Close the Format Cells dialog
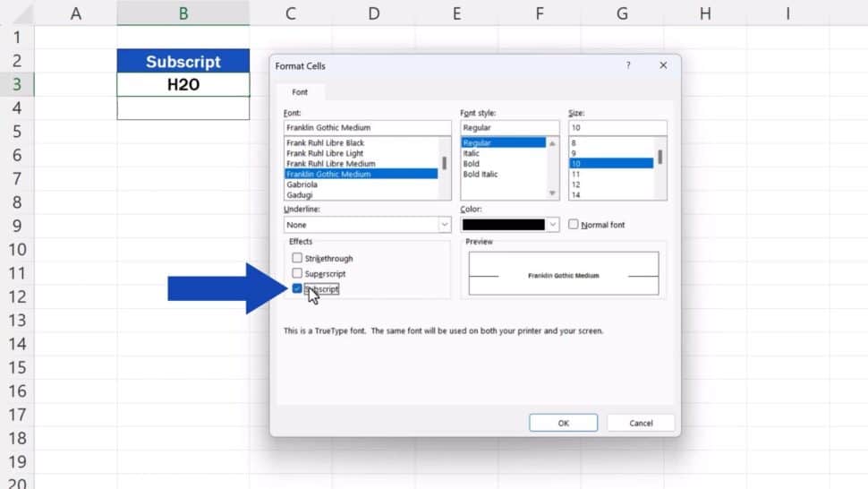This screenshot has width=868, height=489. click(663, 65)
